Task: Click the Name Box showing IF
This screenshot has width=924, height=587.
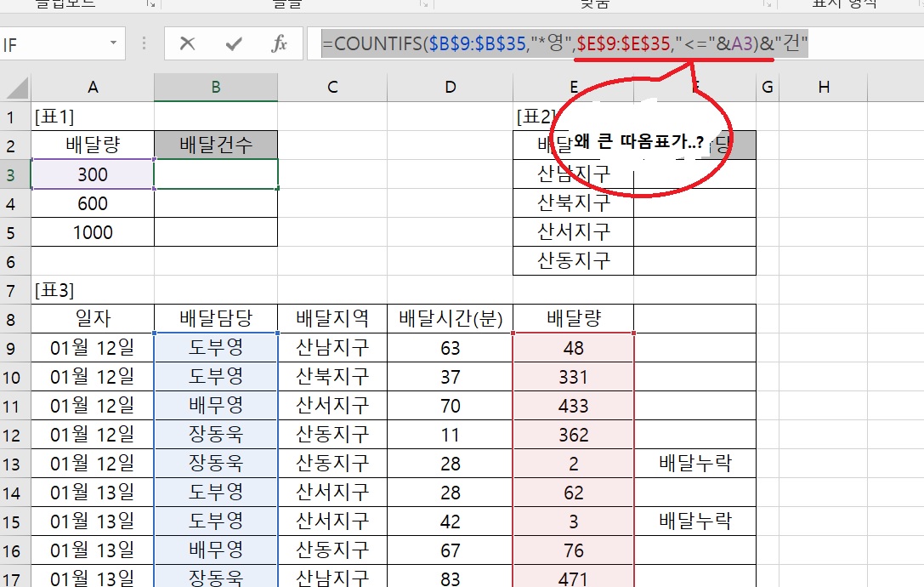Action: coord(51,44)
